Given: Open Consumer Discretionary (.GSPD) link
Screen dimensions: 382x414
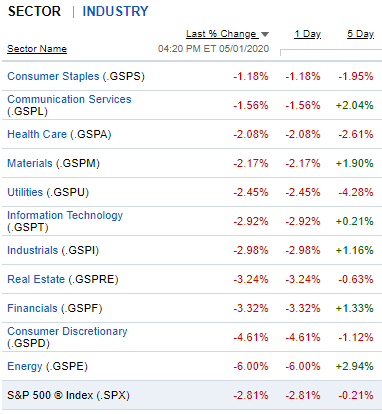Looking at the screenshot, I should pos(67,337).
